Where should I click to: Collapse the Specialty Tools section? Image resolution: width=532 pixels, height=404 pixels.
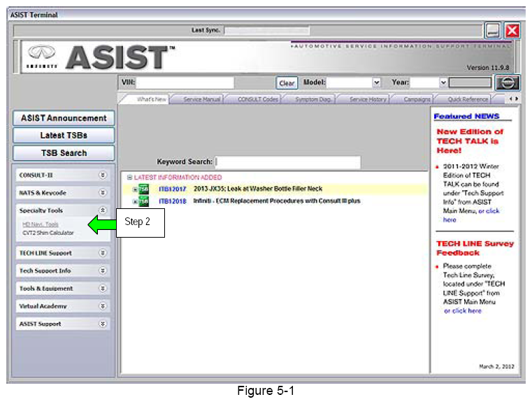point(102,210)
